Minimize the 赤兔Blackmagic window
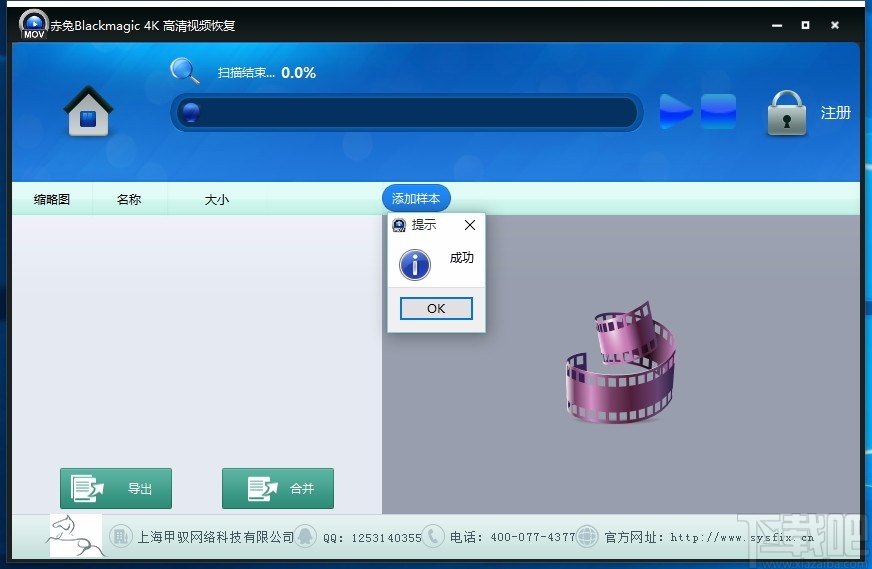 tap(777, 25)
